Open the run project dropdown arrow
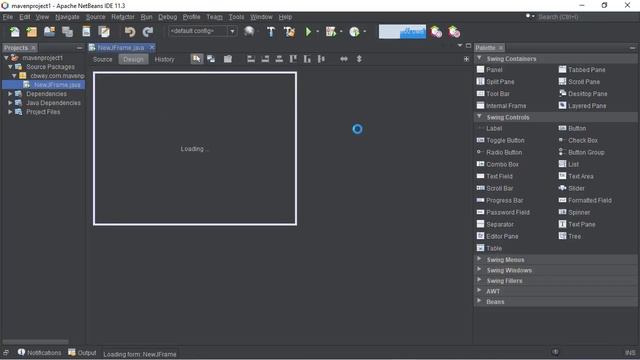Screen dimensions: 640x360 click(x=318, y=31)
